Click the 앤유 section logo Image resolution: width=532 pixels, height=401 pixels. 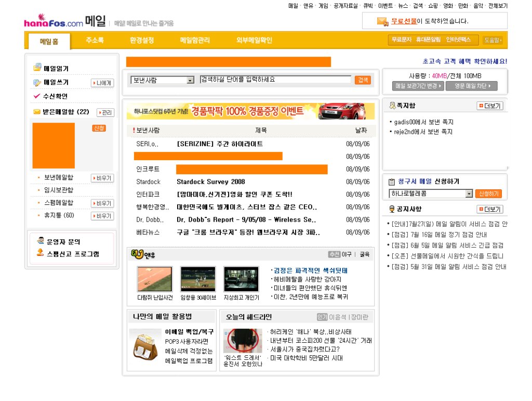click(x=143, y=254)
